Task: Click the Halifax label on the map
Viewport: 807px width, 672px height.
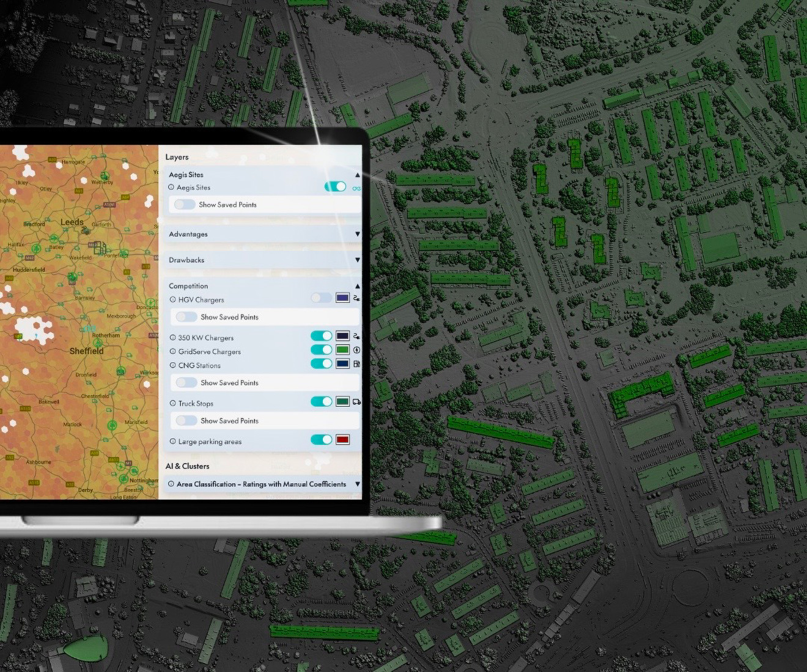Action: [16, 244]
